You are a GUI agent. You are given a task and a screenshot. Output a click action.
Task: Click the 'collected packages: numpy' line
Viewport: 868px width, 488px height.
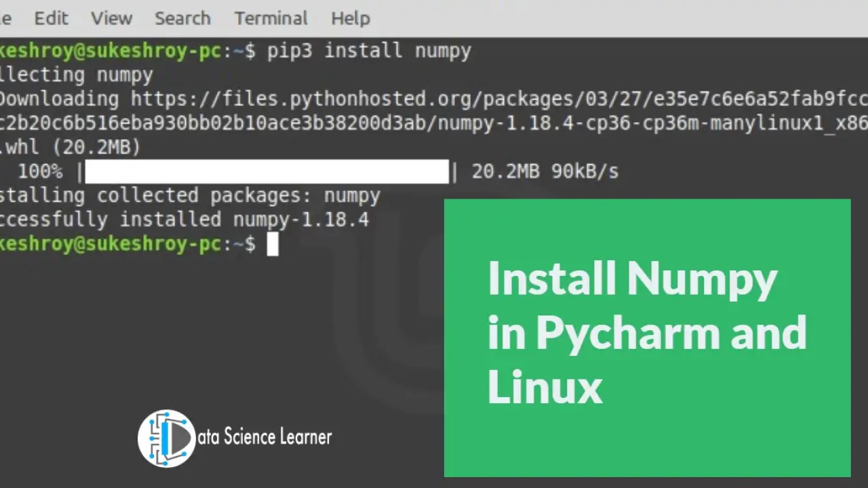(190, 196)
